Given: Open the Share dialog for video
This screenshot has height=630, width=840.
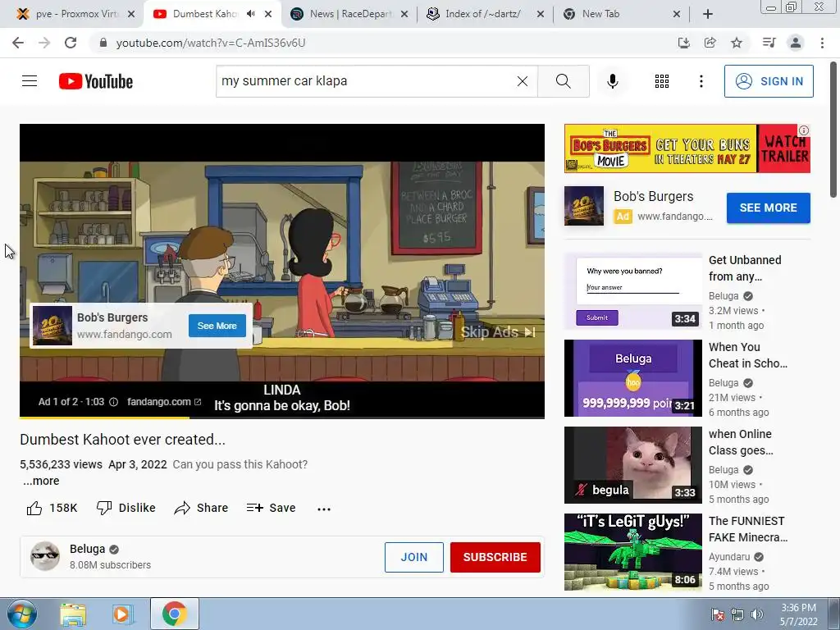Looking at the screenshot, I should [x=202, y=508].
